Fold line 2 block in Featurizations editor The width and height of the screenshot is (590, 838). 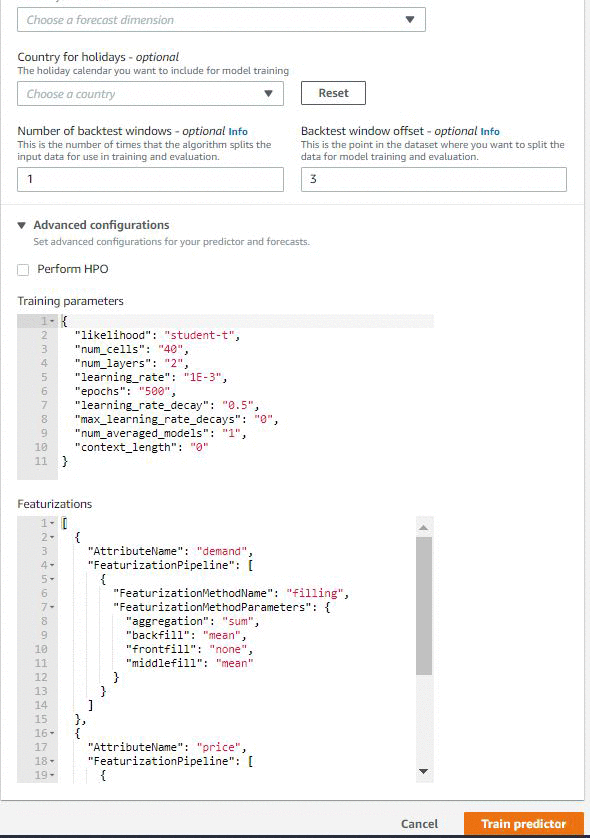[x=52, y=537]
